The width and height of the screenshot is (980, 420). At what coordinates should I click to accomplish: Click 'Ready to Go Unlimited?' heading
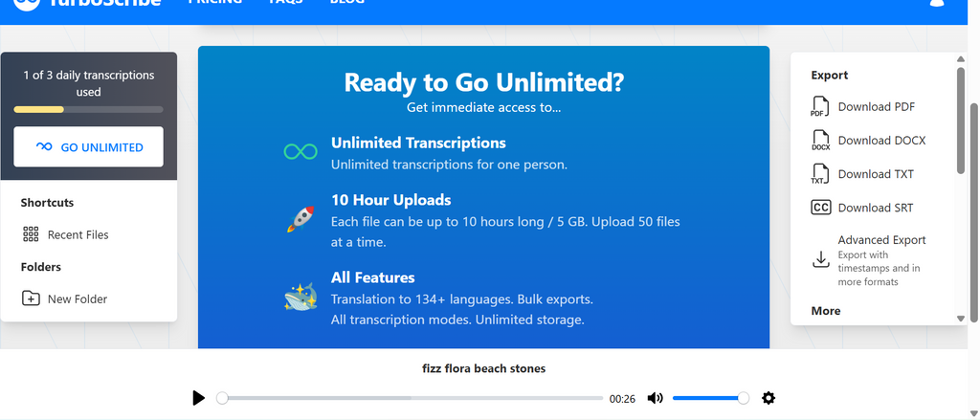coord(483,82)
